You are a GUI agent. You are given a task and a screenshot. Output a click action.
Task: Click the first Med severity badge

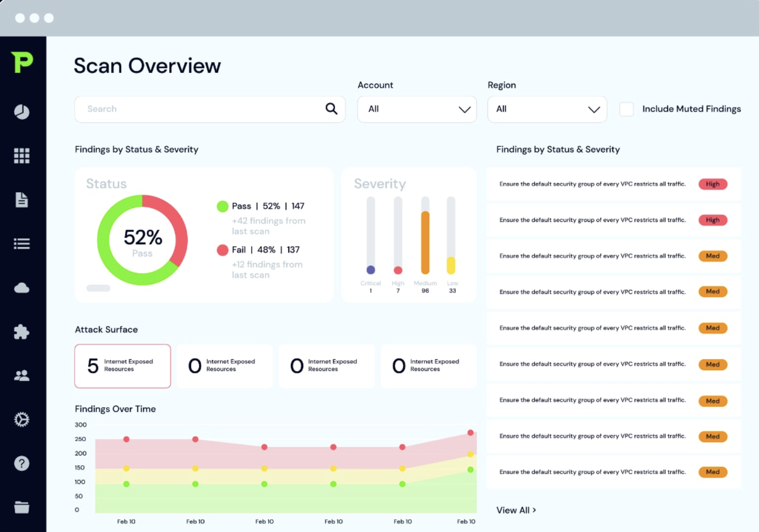[x=713, y=256]
